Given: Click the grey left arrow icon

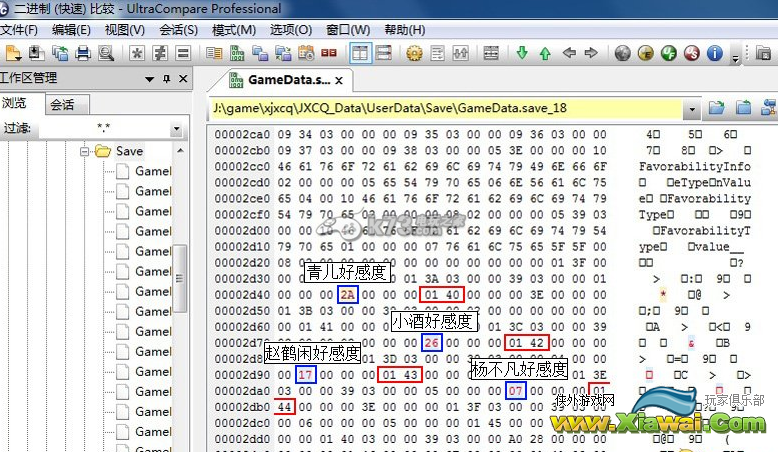Looking at the screenshot, I should click(x=569, y=53).
